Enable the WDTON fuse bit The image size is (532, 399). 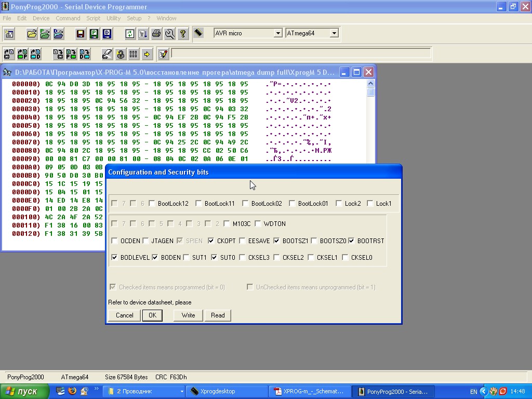tap(258, 223)
